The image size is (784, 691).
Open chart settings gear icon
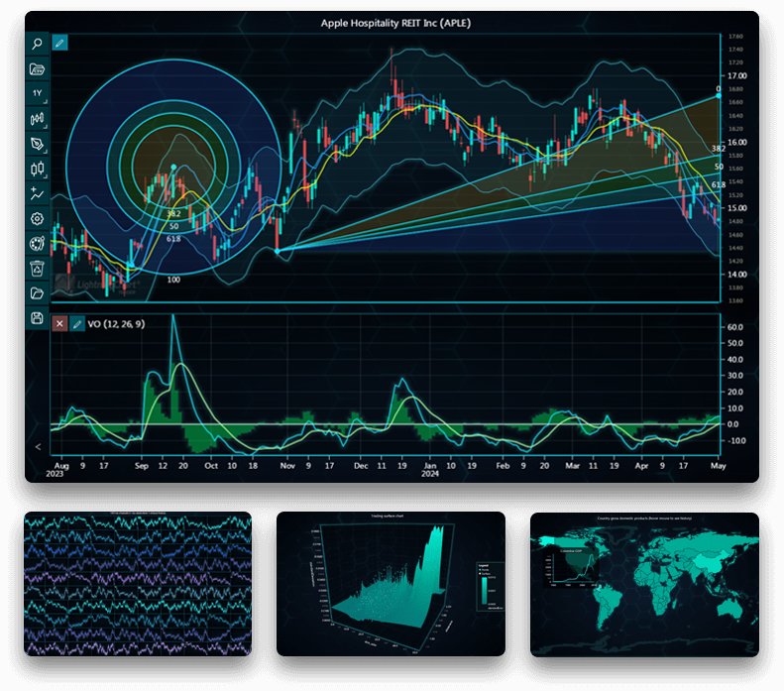(37, 218)
